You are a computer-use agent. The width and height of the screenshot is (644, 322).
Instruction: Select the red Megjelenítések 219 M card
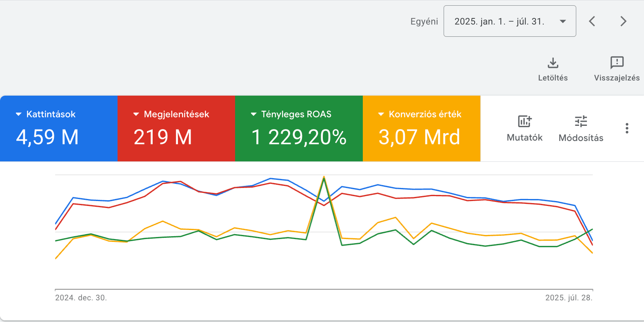click(x=176, y=137)
